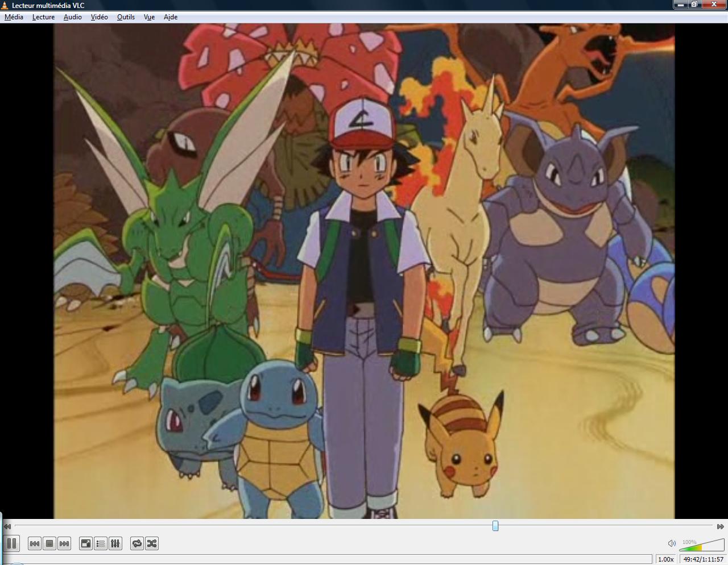Click the 1.00x playback speed indicator
Viewport: 728px width, 565px height.
(x=665, y=559)
